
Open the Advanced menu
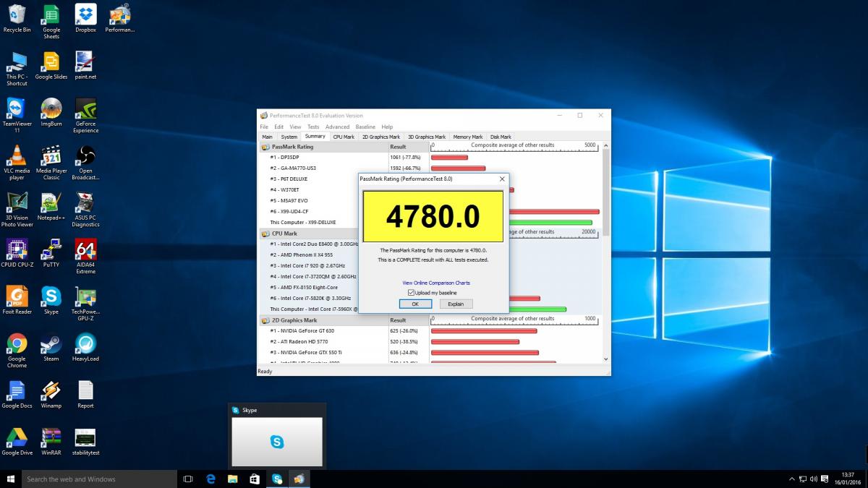(337, 127)
